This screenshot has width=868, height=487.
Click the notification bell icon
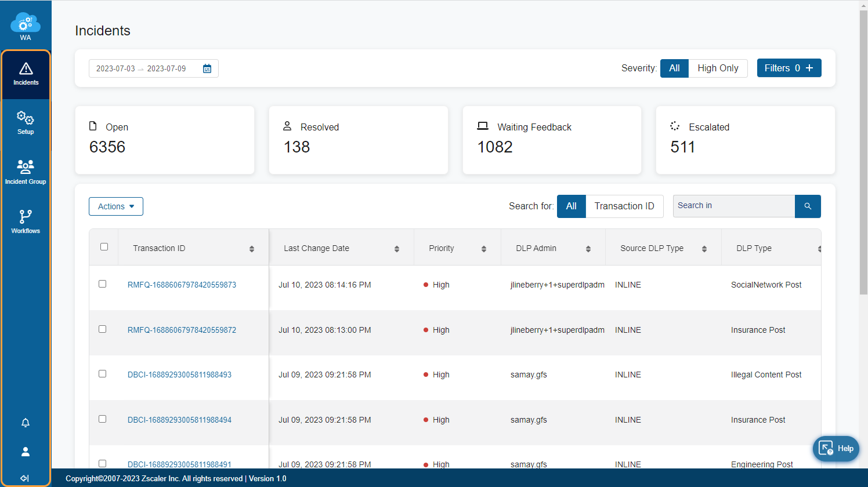[x=26, y=423]
